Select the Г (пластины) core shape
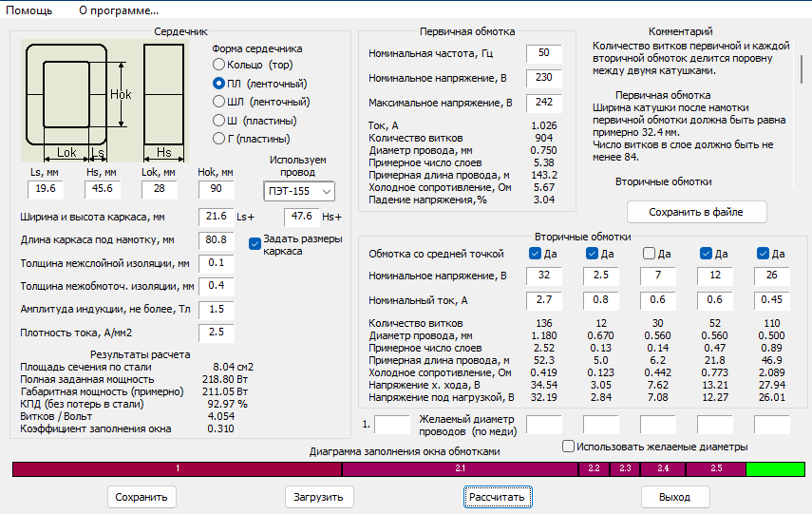Image resolution: width=812 pixels, height=514 pixels. 219,140
